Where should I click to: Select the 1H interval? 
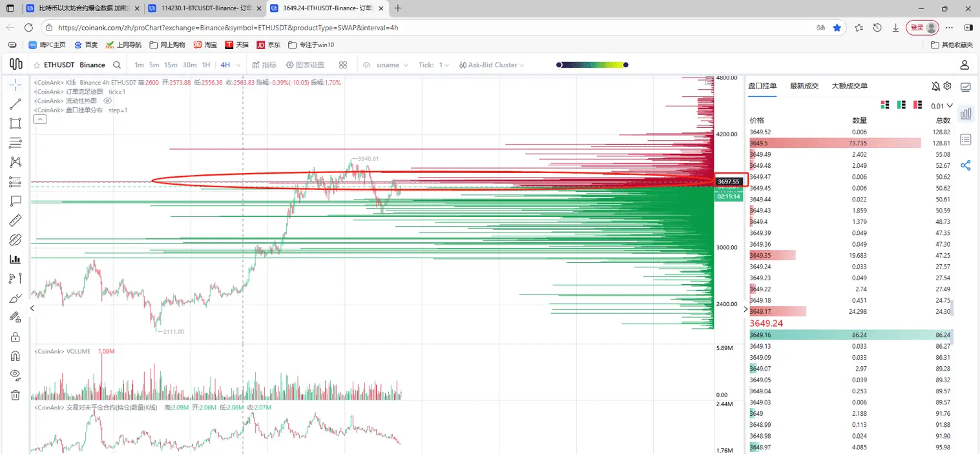click(206, 65)
